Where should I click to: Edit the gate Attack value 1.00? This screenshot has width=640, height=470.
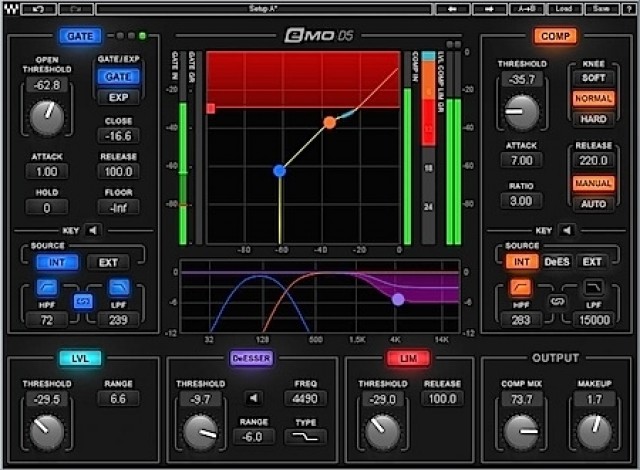(x=47, y=171)
